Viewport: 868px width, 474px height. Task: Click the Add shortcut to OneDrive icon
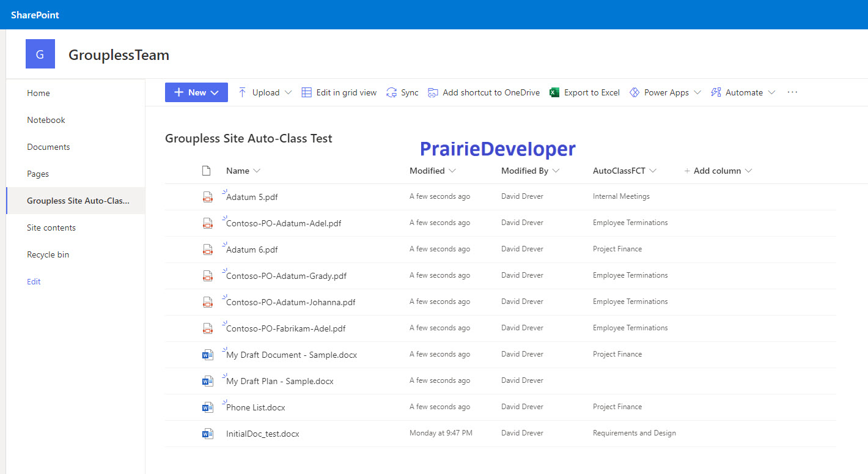433,92
